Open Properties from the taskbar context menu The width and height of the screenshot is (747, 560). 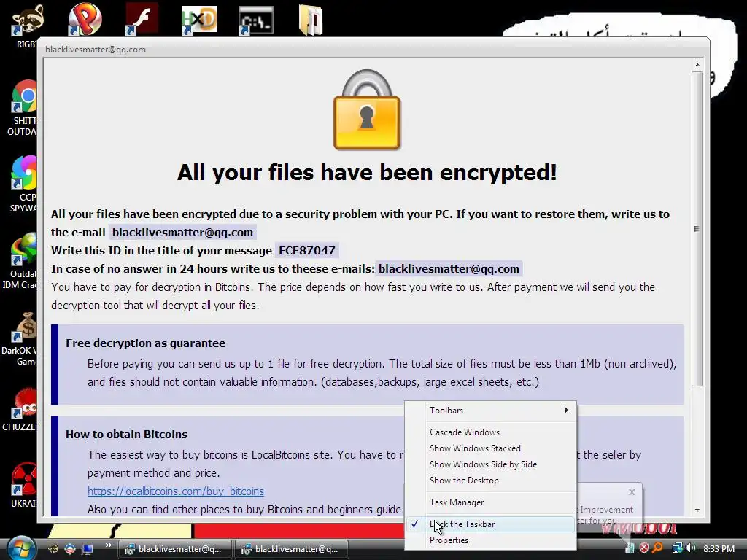(449, 540)
